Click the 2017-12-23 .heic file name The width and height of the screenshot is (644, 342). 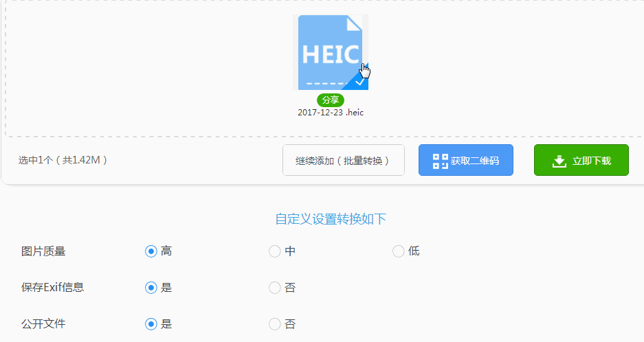[331, 113]
